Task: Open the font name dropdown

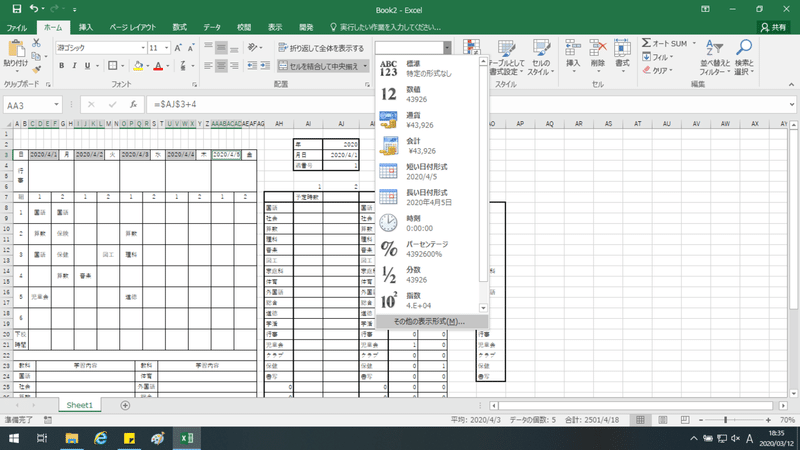Action: point(143,48)
